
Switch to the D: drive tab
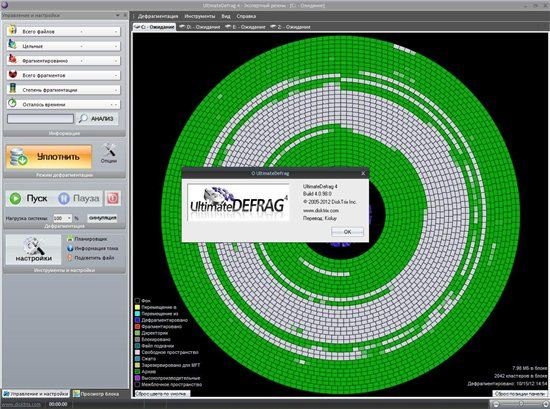click(x=200, y=27)
